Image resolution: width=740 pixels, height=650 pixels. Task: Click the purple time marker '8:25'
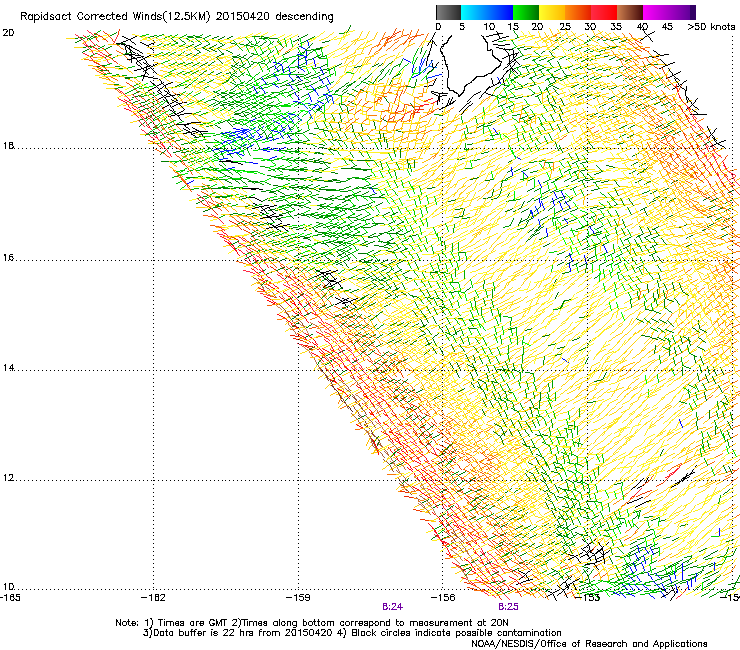tap(508, 607)
